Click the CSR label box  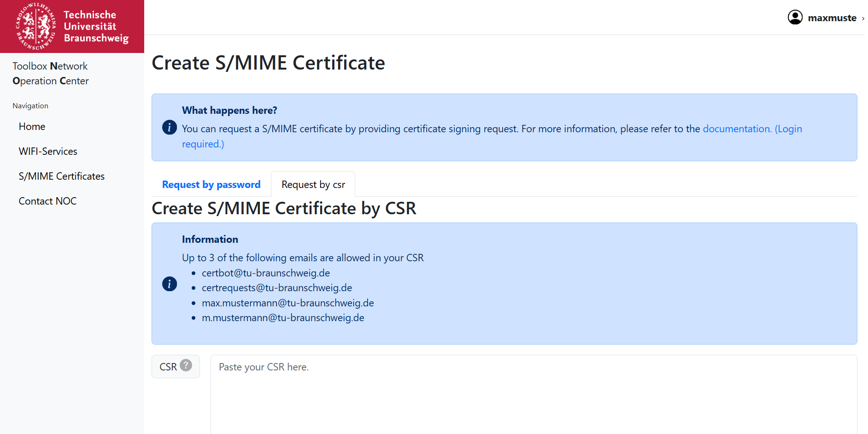[x=176, y=367]
